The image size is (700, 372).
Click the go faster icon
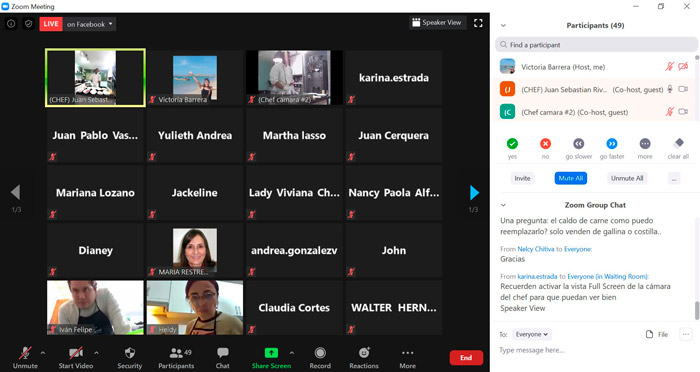pos(612,144)
